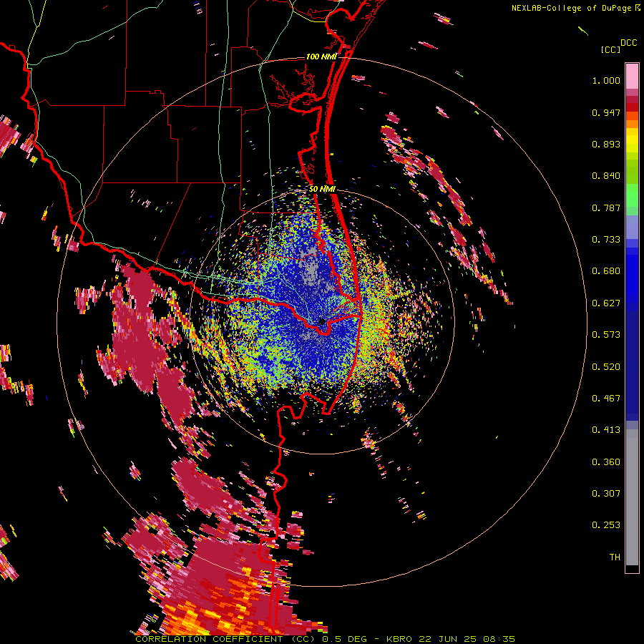Click the TH threshold label
The image size is (644, 644).
point(615,557)
